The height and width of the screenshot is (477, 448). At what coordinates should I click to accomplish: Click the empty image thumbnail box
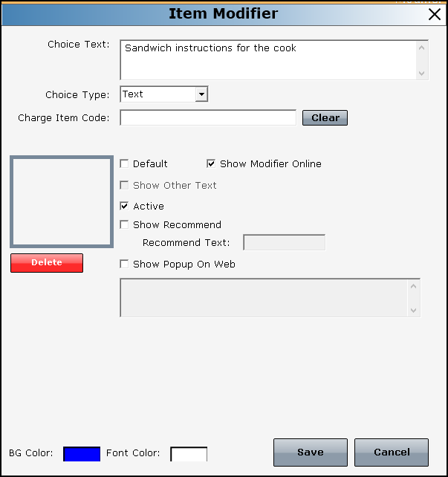pyautogui.click(x=61, y=201)
